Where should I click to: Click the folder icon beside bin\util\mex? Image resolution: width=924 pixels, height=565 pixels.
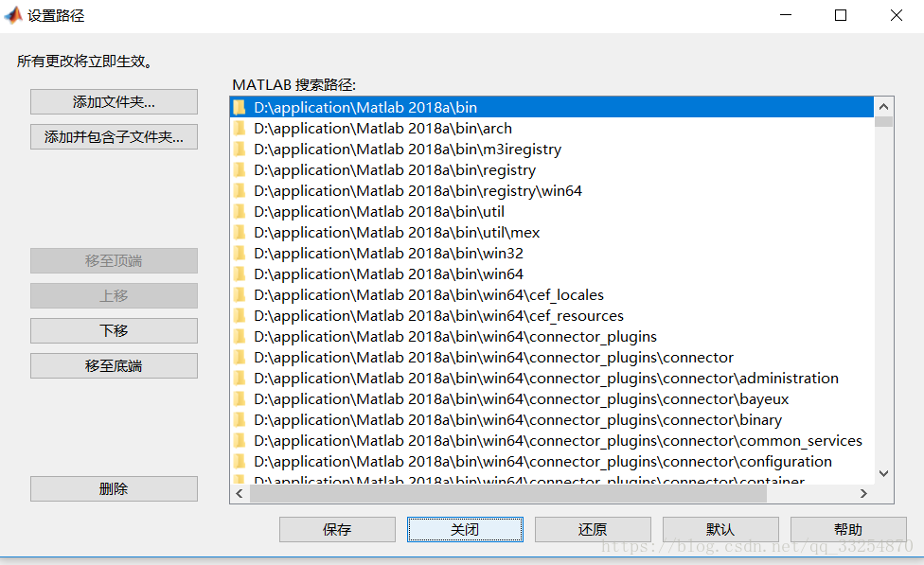(x=240, y=233)
